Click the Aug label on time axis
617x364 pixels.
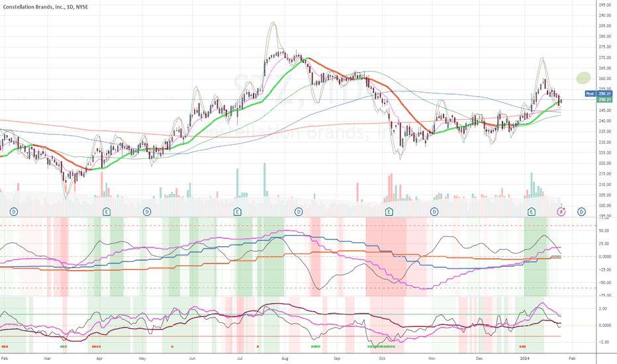pyautogui.click(x=285, y=359)
